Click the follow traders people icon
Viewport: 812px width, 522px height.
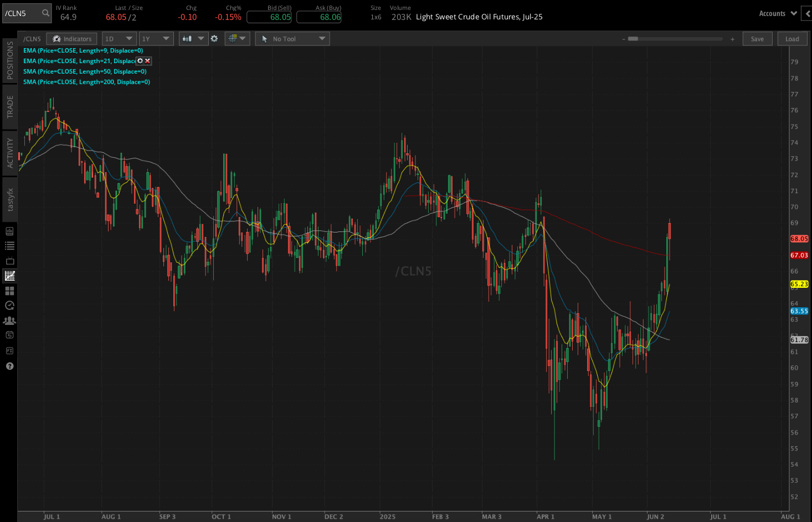pyautogui.click(x=9, y=320)
